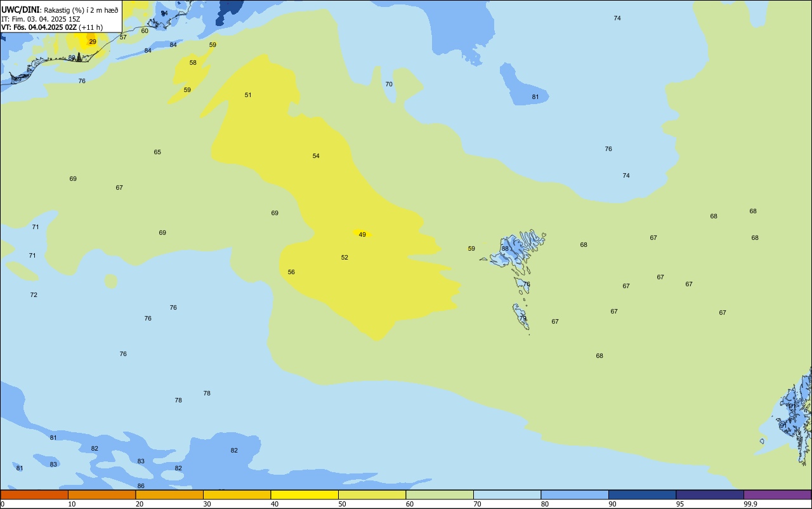
Task: Click the value 79 on the southern Faroe island
Action: 523,319
